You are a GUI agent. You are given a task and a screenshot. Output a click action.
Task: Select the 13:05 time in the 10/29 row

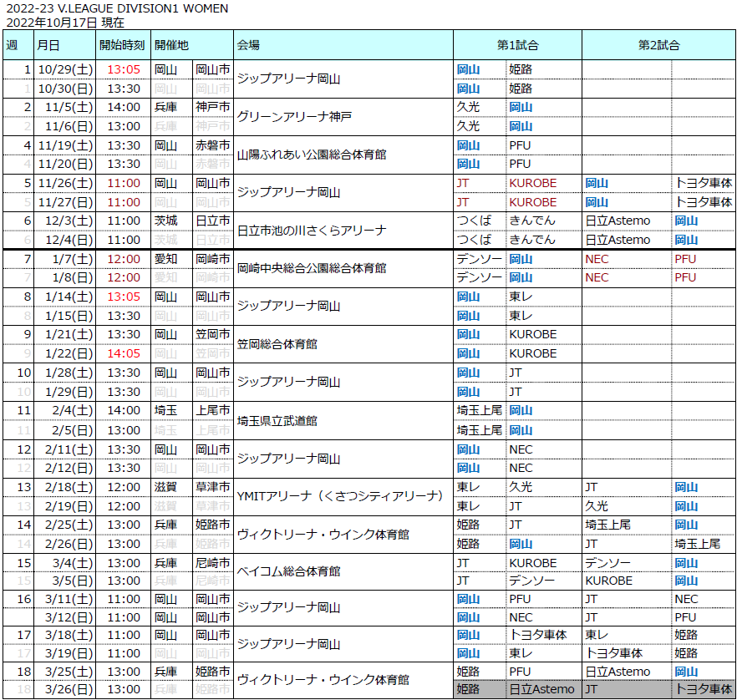pos(124,69)
